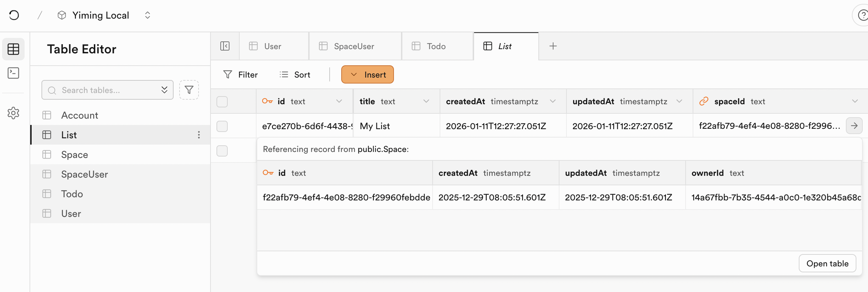The height and width of the screenshot is (292, 868).
Task: Click the Insert button
Action: click(x=368, y=75)
